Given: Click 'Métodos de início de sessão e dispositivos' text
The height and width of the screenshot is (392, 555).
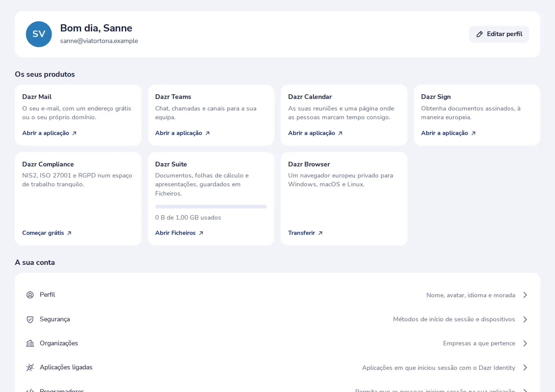Looking at the screenshot, I should coord(454,319).
